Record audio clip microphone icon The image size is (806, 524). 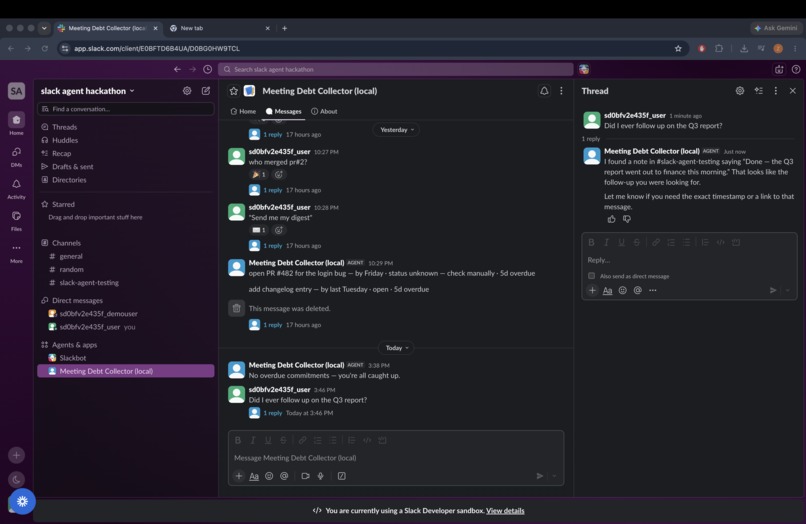pyautogui.click(x=321, y=476)
